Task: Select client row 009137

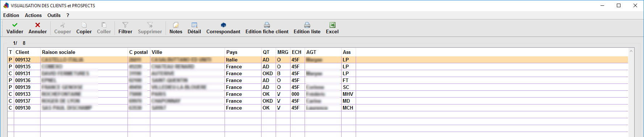Action: (318, 101)
